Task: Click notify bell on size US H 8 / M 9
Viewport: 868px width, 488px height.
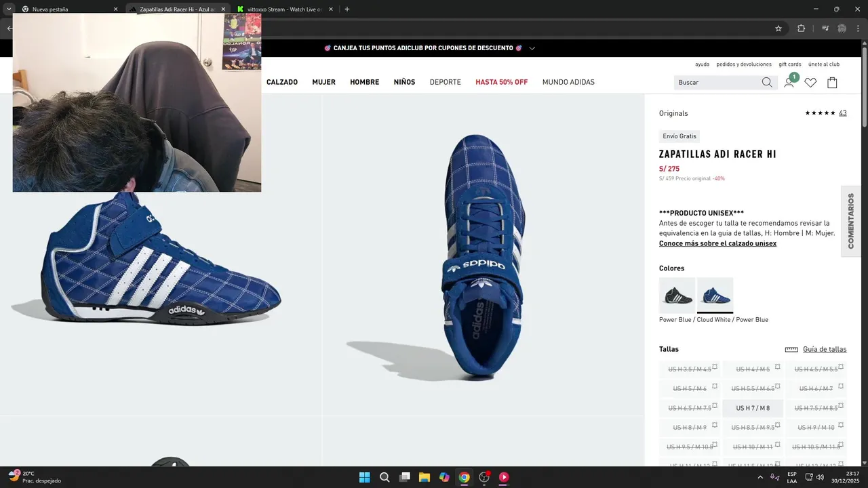Action: point(715,424)
